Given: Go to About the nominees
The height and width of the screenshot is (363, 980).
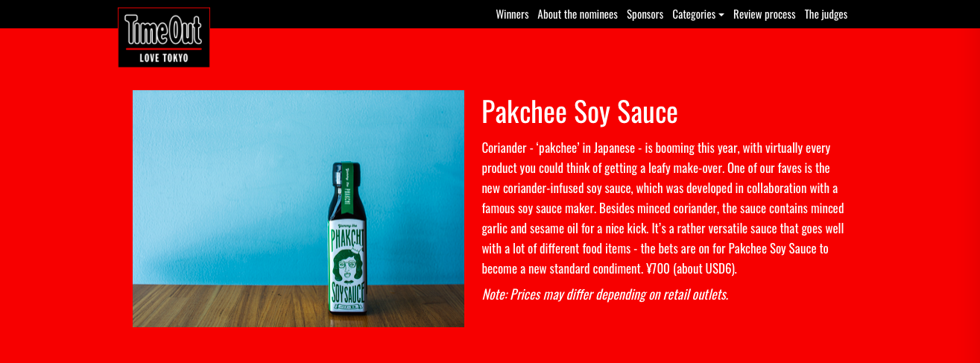Looking at the screenshot, I should [x=578, y=14].
